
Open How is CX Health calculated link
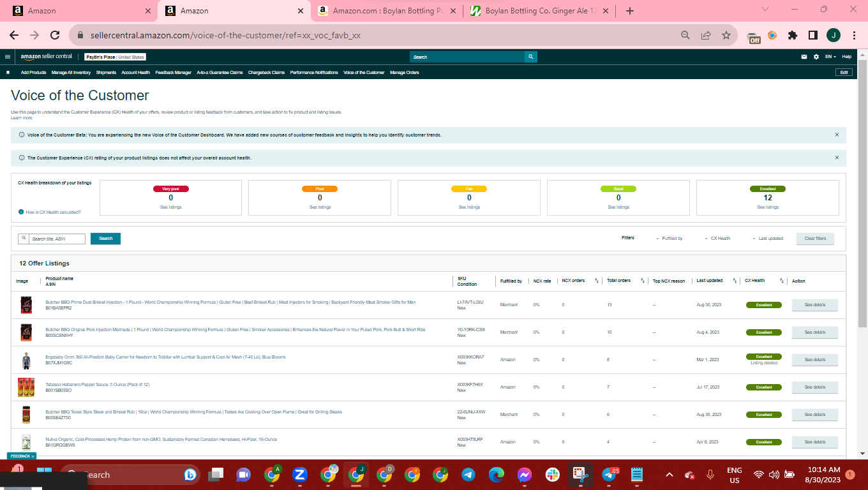tap(53, 212)
